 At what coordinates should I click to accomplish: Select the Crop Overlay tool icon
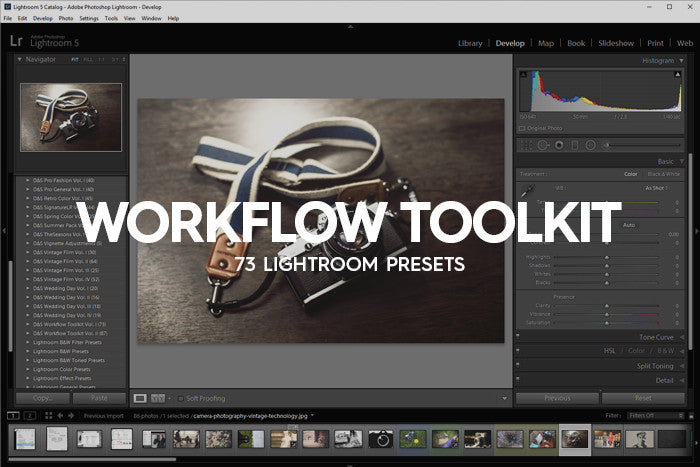(527, 145)
